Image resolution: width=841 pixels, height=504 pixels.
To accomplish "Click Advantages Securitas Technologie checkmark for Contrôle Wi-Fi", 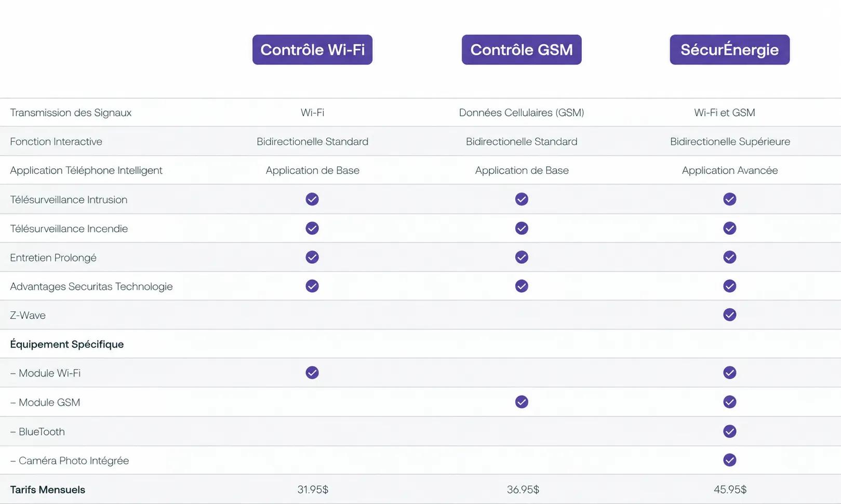I will click(x=312, y=286).
